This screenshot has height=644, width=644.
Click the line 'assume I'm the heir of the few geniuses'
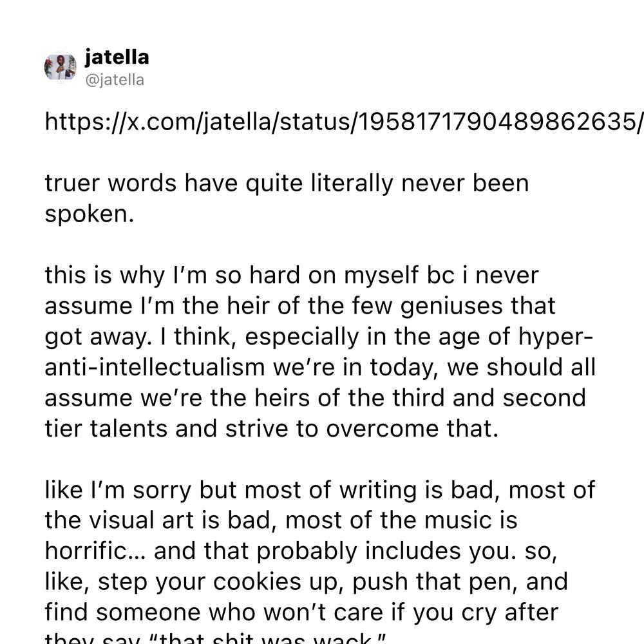pyautogui.click(x=300, y=305)
